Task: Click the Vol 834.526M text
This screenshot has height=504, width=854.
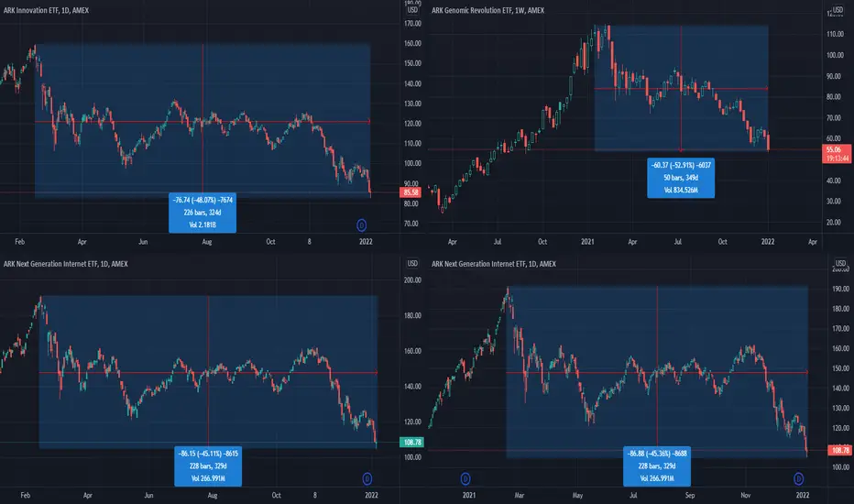Action: pos(681,191)
